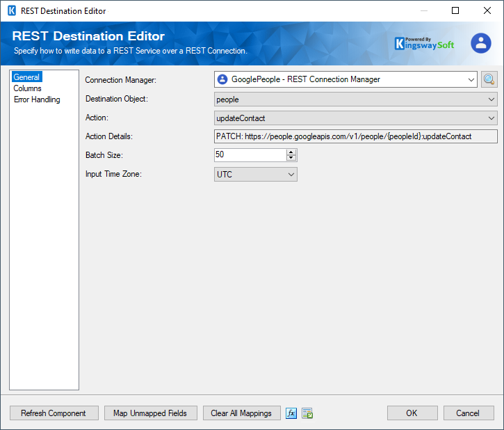Increase Batch Size with up arrow
Image resolution: width=504 pixels, height=430 pixels.
coord(291,152)
